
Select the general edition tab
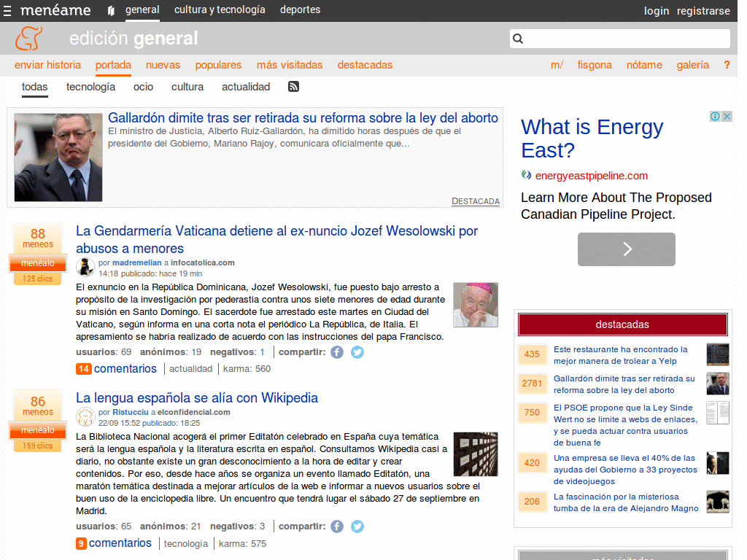point(142,10)
